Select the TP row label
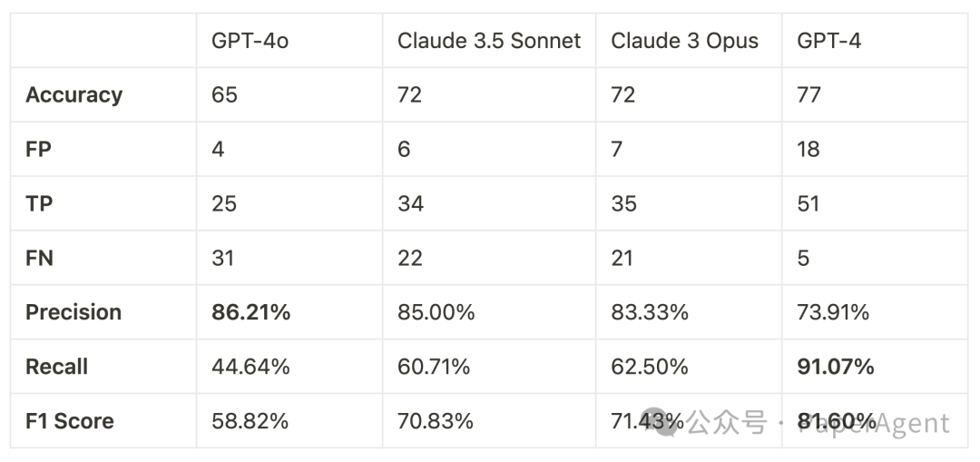Image resolution: width=980 pixels, height=462 pixels. [39, 204]
